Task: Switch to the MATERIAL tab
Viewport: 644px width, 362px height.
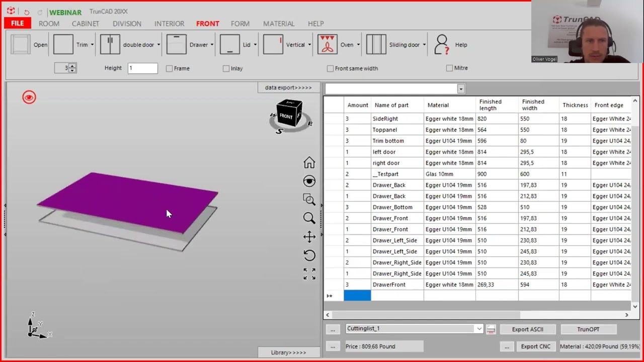Action: [x=279, y=24]
